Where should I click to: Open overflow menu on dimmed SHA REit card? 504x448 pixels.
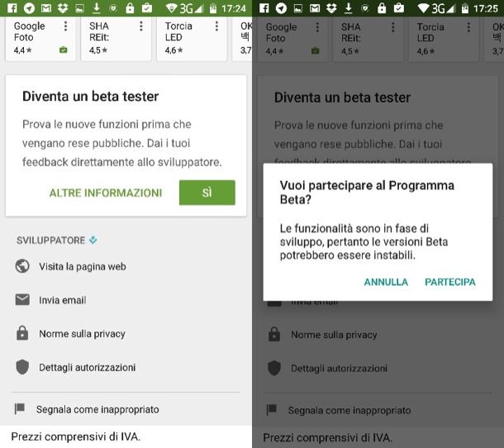[393, 27]
